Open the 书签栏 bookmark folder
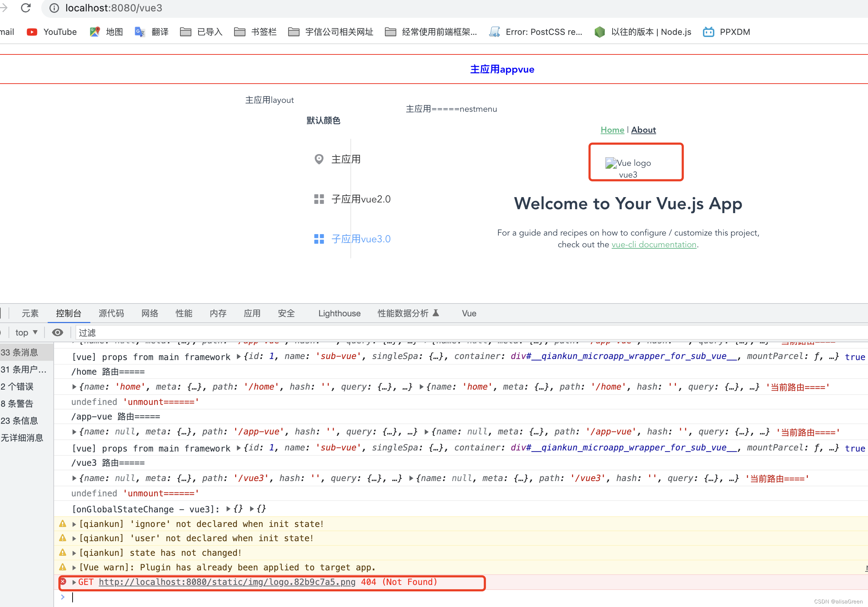This screenshot has width=868, height=607. pos(255,32)
